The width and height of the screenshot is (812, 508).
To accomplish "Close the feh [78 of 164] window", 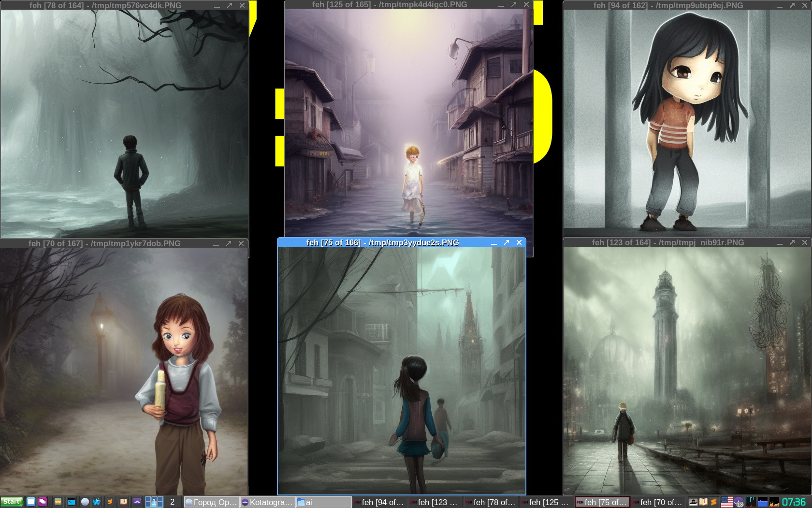I will [242, 5].
